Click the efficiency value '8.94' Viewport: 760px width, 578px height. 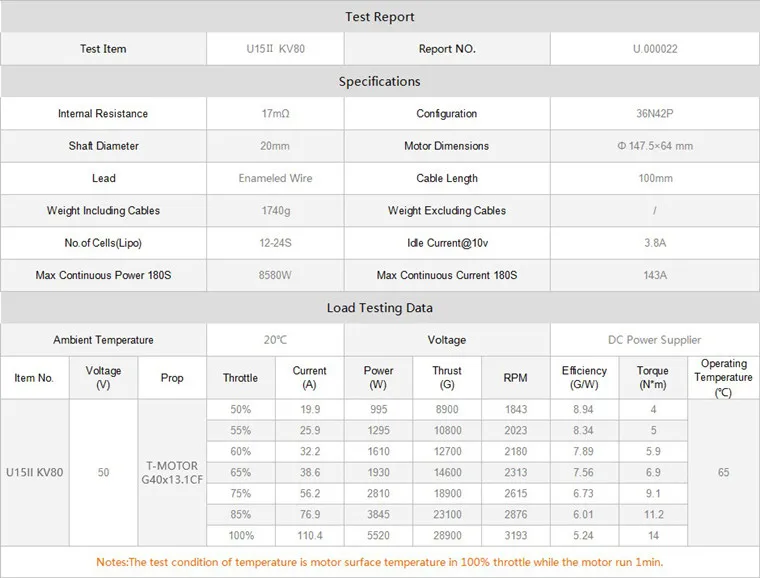(584, 409)
